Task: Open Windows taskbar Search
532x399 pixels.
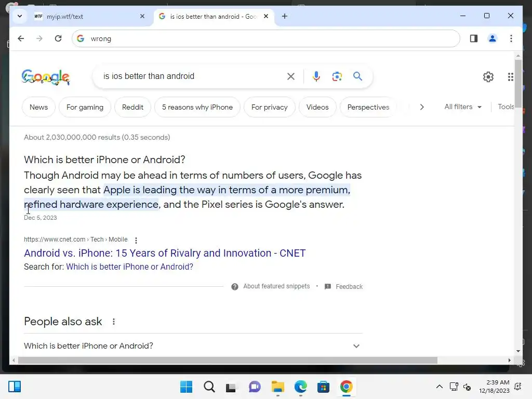Action: [209, 387]
